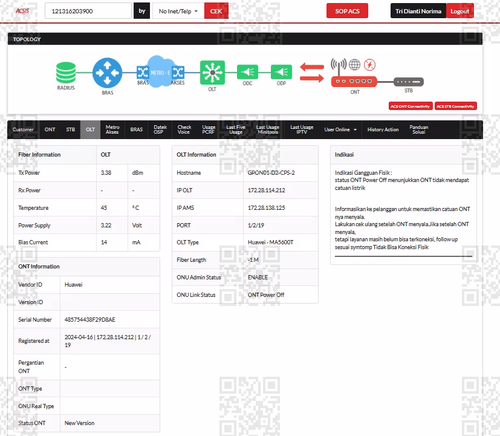500x436 pixels.
Task: Open the Usage PCRF tab
Action: (x=208, y=129)
